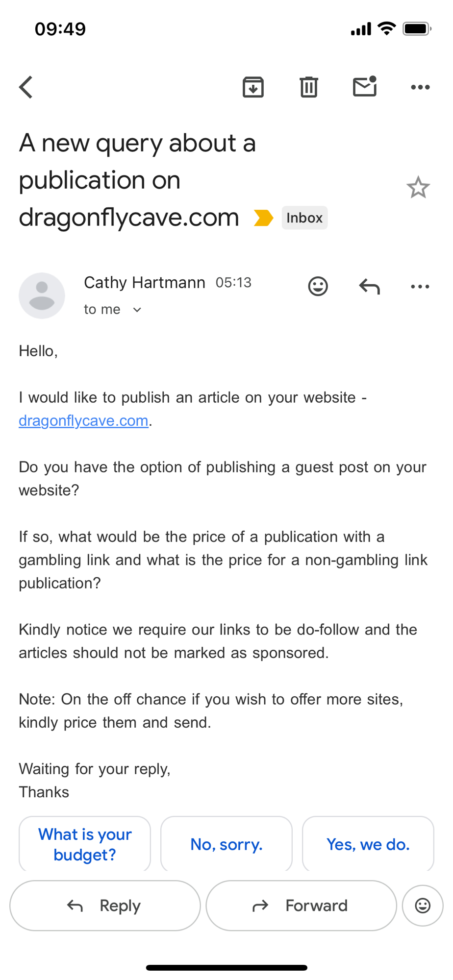This screenshot has width=453, height=980.
Task: Toggle the yellow importance marker
Action: click(x=263, y=218)
